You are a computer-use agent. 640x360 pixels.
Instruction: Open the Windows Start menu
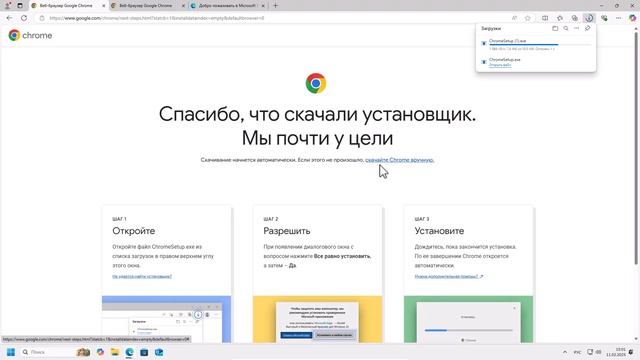(11, 352)
